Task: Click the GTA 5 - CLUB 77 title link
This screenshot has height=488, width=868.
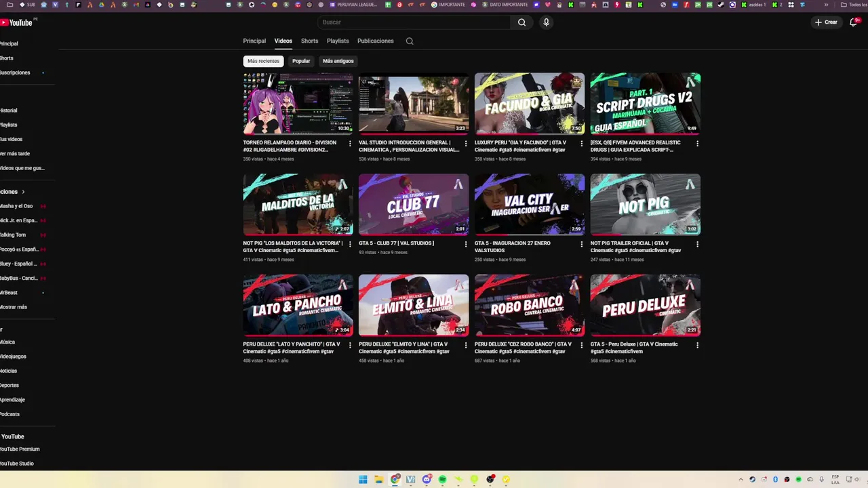Action: coord(397,243)
